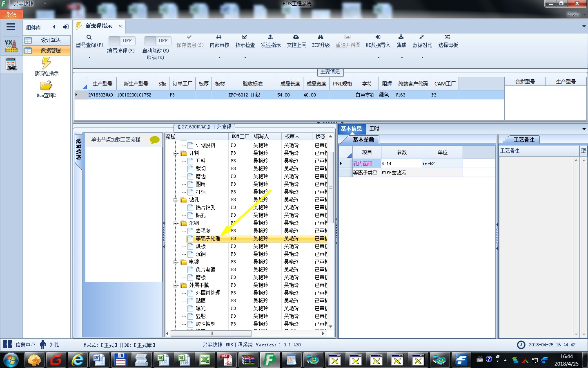Viewport: 588px width, 368px height.
Task: Open dropdown arrow under 集成
Action: pyautogui.click(x=402, y=58)
